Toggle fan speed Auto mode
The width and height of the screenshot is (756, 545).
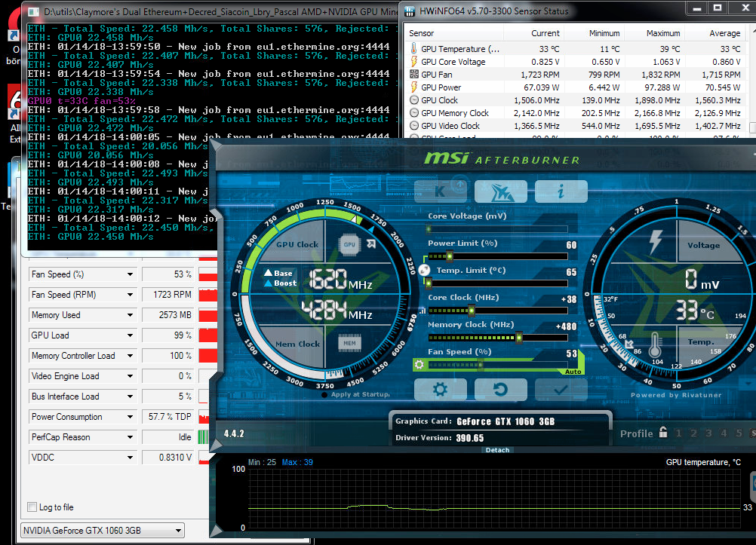pos(573,372)
